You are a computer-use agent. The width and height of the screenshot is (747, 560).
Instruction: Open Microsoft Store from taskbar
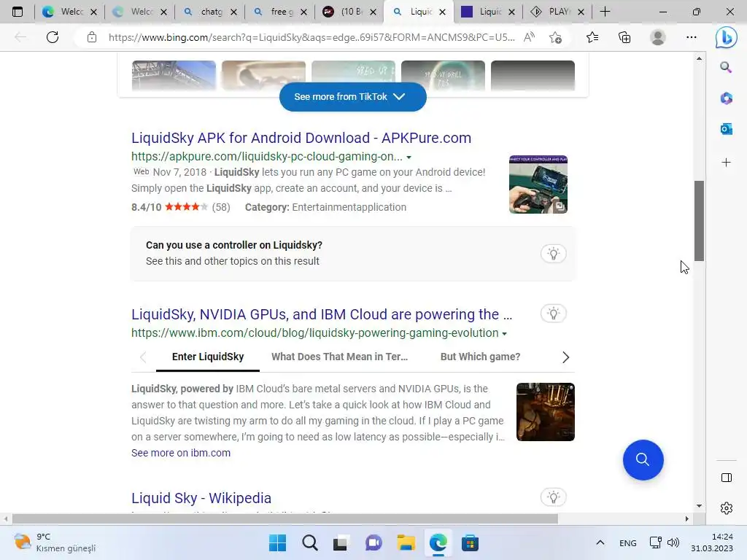470,542
